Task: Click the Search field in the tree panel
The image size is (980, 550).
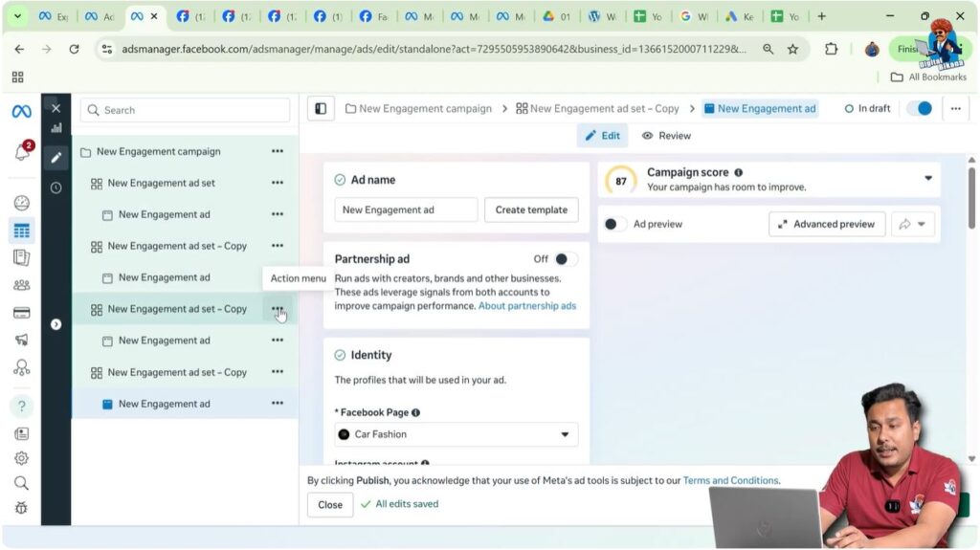Action: pos(185,110)
